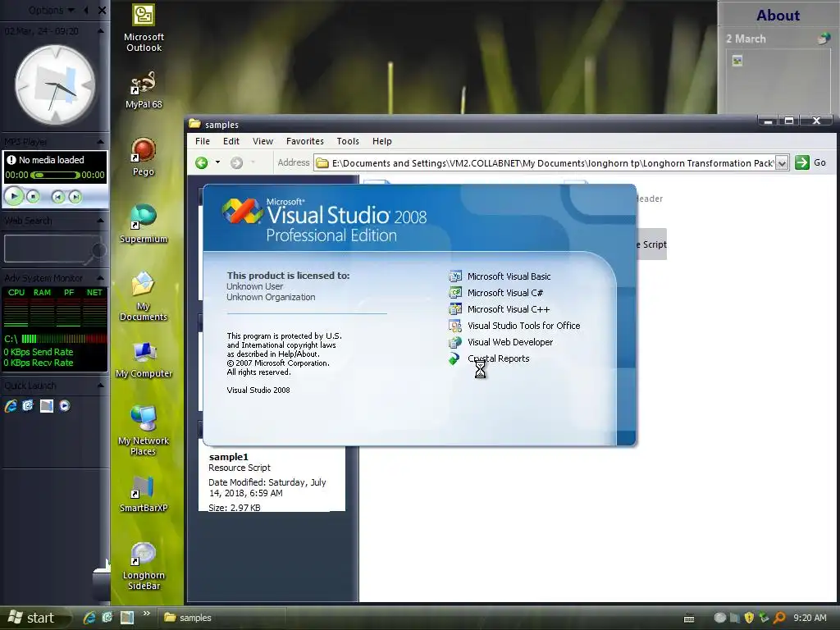Click Microsoft Visual Basic on the splash
840x630 pixels.
[x=509, y=276]
